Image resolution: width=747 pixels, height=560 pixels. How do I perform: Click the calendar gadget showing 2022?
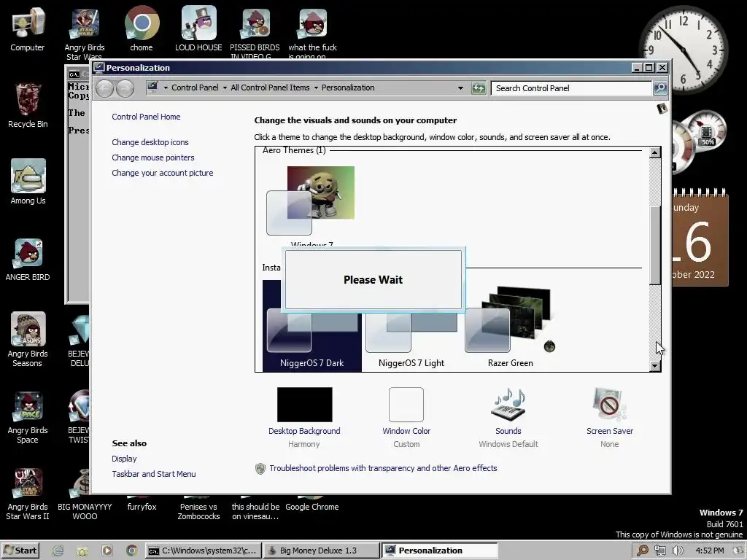click(700, 238)
